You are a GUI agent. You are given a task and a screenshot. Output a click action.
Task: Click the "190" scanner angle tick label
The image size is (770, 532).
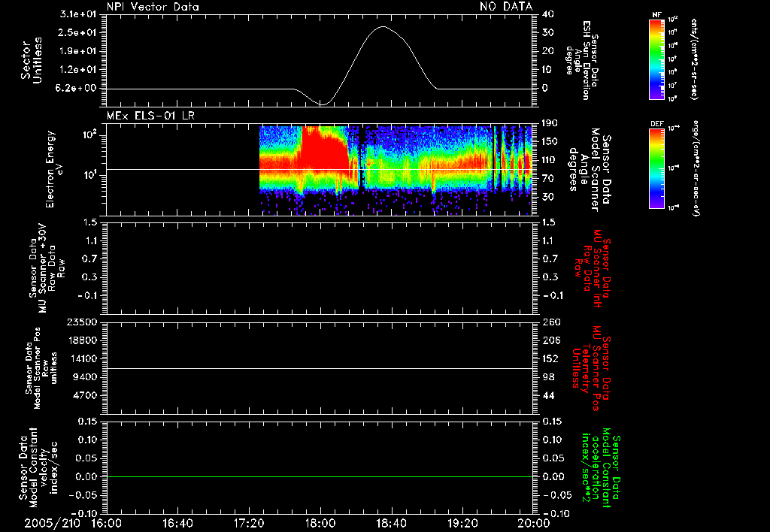(x=551, y=123)
